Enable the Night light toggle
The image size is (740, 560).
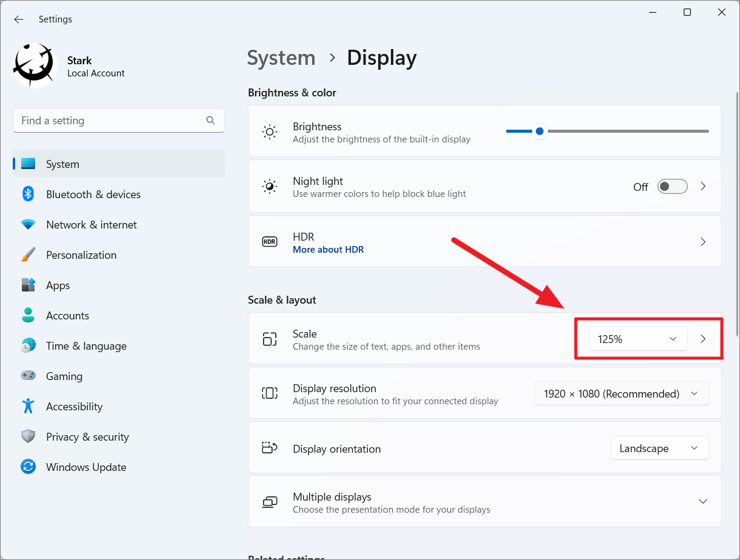coord(672,186)
